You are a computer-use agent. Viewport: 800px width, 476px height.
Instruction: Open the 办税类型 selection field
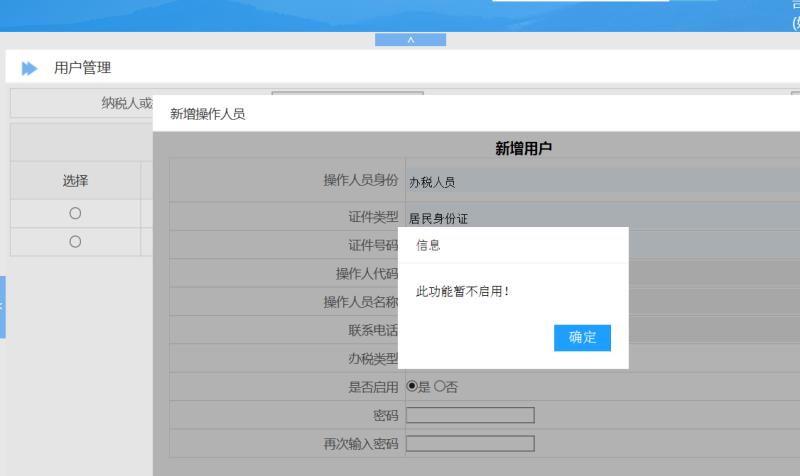click(x=700, y=358)
